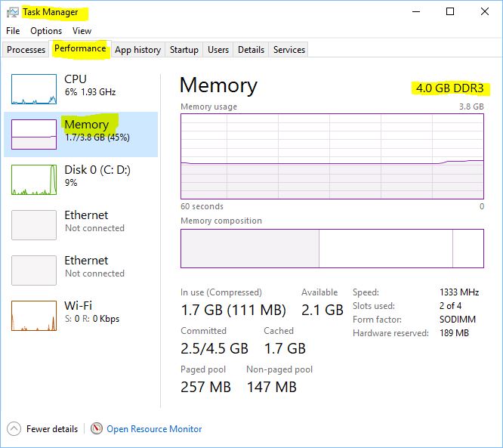
Task: Click the Disk 0 (C: D:) label
Action: coord(97,170)
